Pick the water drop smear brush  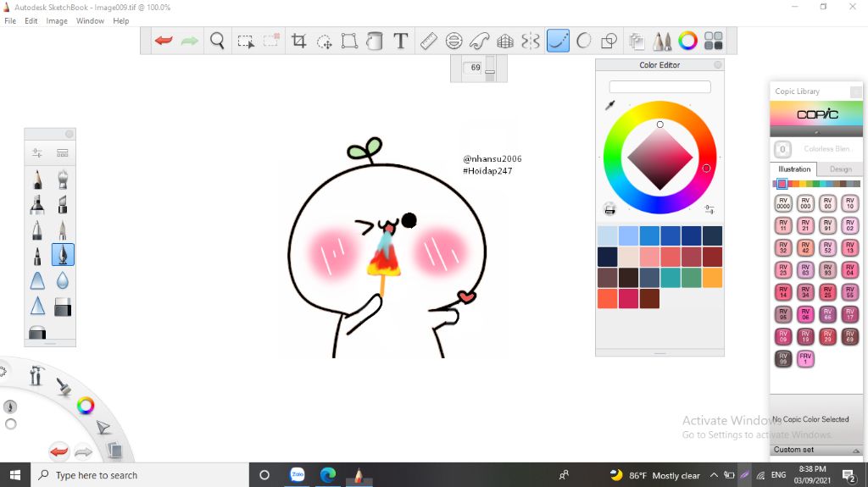pos(63,281)
